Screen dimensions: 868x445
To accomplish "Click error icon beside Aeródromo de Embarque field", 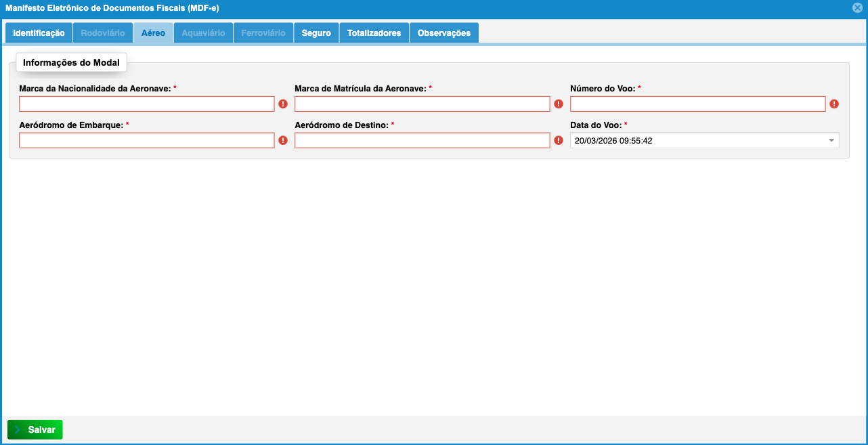I will 283,140.
